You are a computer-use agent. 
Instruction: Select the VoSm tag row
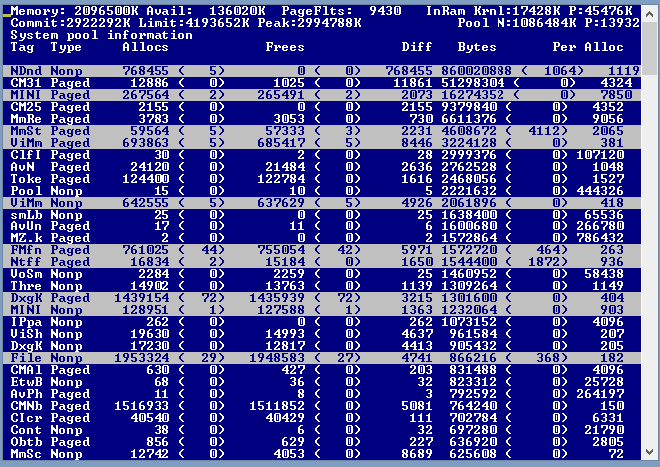tap(322, 274)
